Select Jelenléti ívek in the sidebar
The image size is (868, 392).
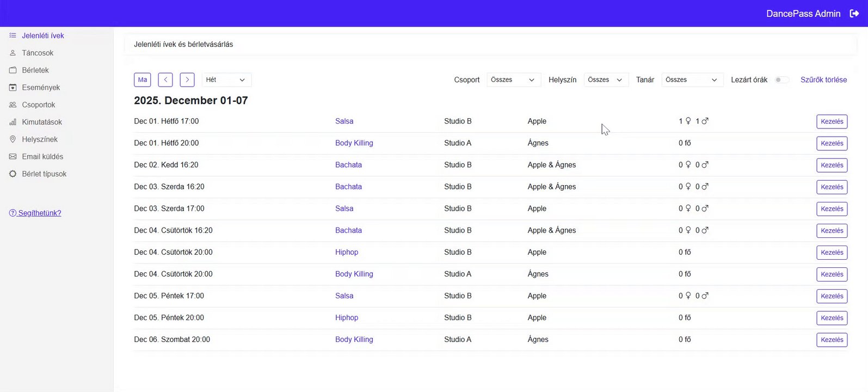pos(43,35)
